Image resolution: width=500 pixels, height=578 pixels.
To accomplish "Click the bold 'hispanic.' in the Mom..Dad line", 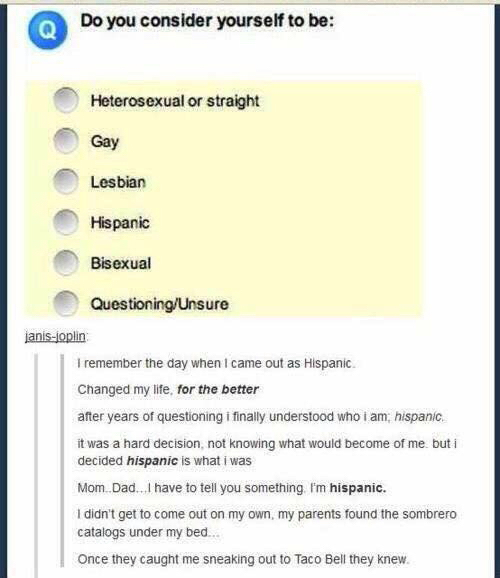I will coord(358,488).
